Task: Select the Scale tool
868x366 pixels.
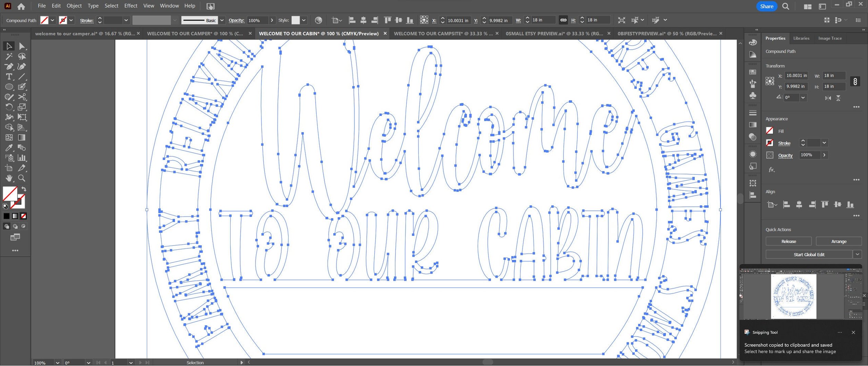Action: (22, 107)
